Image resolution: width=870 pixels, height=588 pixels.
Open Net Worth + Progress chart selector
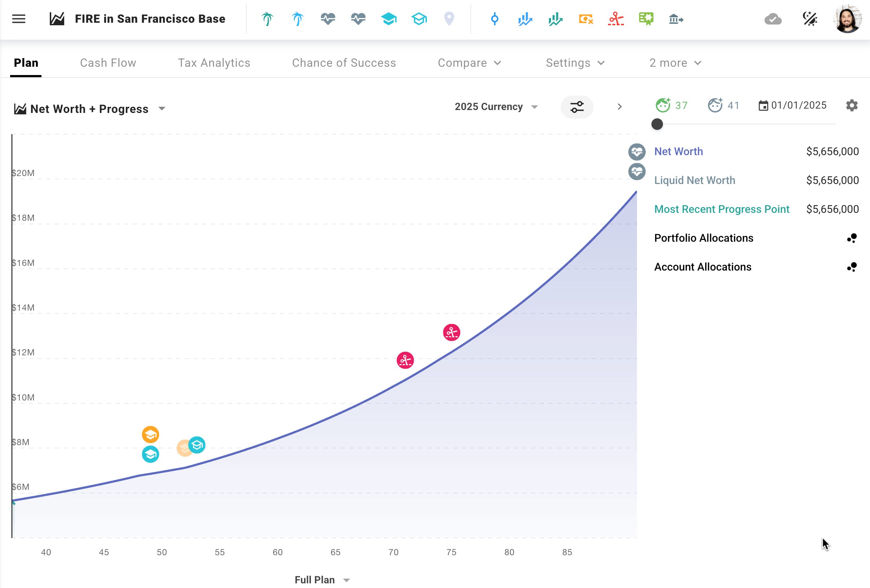click(x=89, y=109)
